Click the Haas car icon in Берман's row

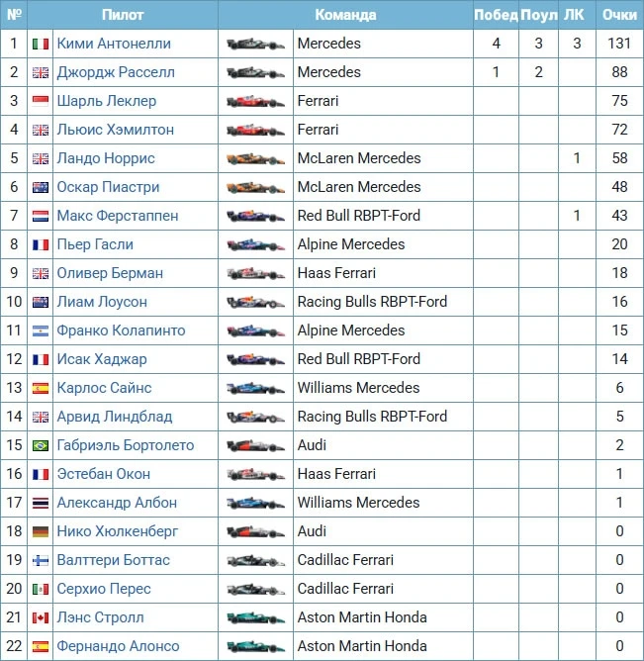(x=256, y=273)
